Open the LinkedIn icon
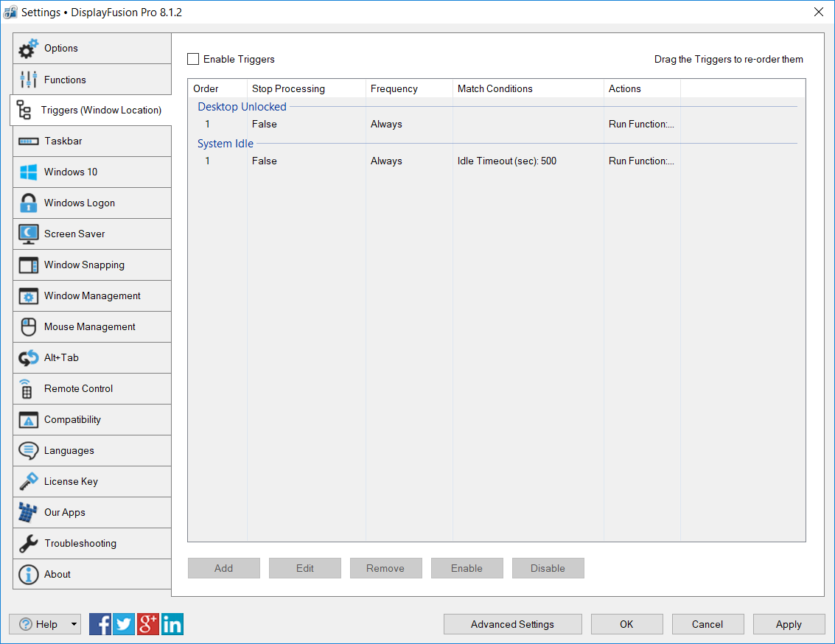 point(172,624)
